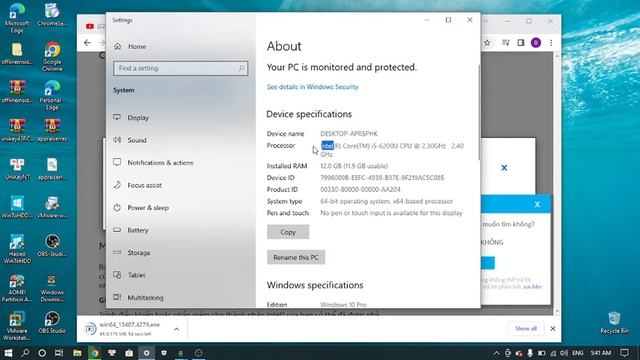Screen dimensions: 640x360
Task: Open Microsoft Edge desktop shortcut
Action: pos(17,19)
